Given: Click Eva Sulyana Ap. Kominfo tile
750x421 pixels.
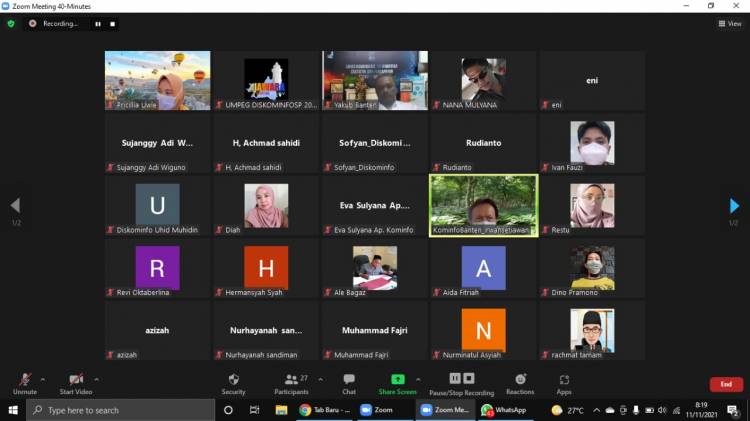Looking at the screenshot, I should 375,206.
